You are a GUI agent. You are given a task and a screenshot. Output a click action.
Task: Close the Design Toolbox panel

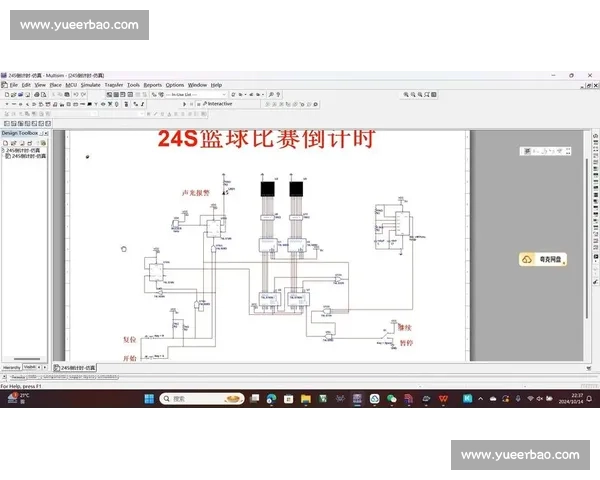(x=46, y=133)
